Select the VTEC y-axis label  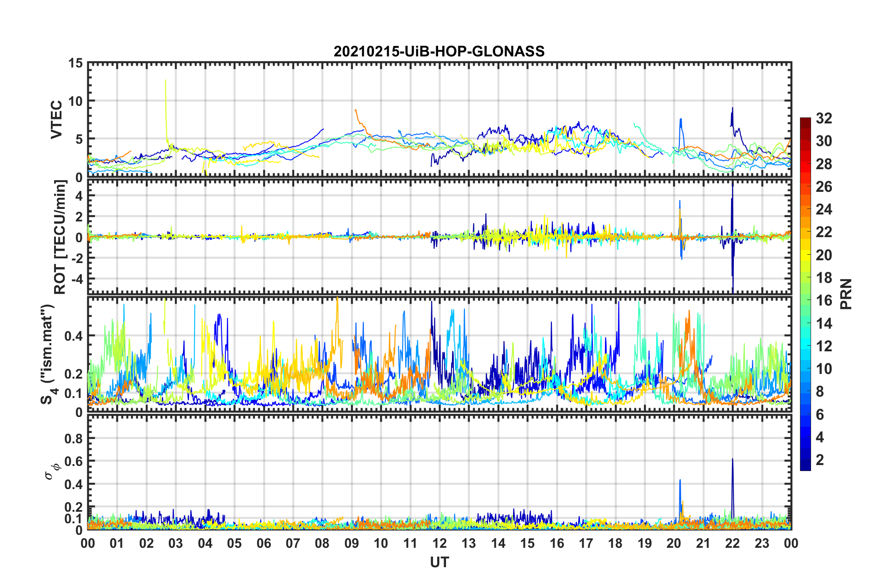tap(56, 120)
